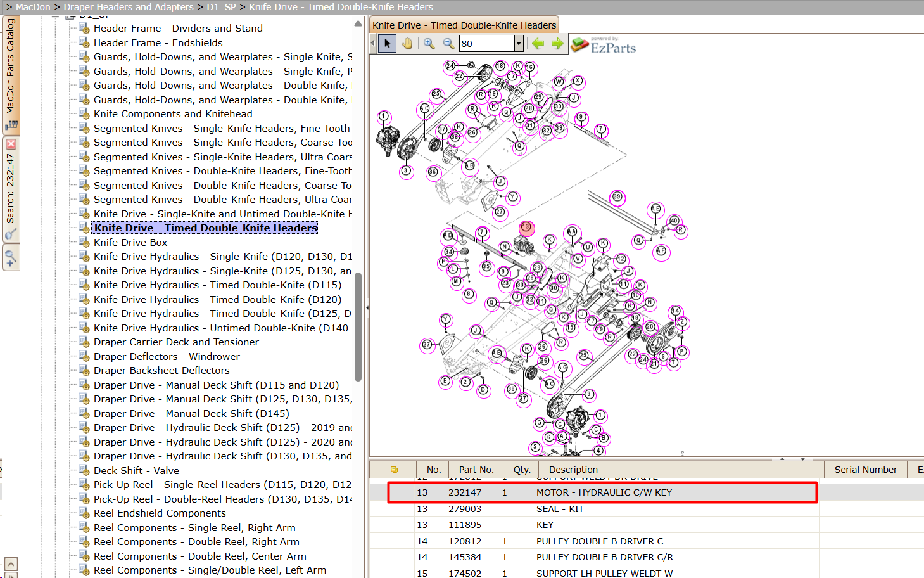
Task: Open new search tab with magnifier plus icon
Action: click(11, 259)
